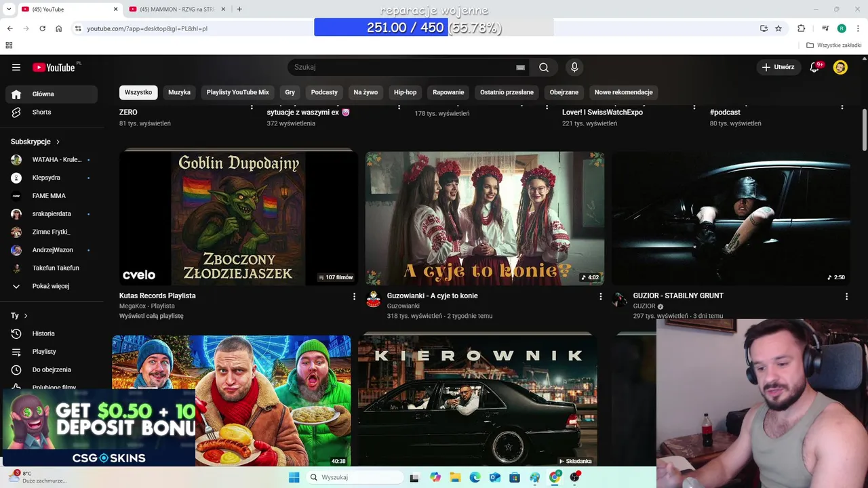The image size is (868, 488).
Task: Open options for Guzowianki video
Action: [x=600, y=296]
